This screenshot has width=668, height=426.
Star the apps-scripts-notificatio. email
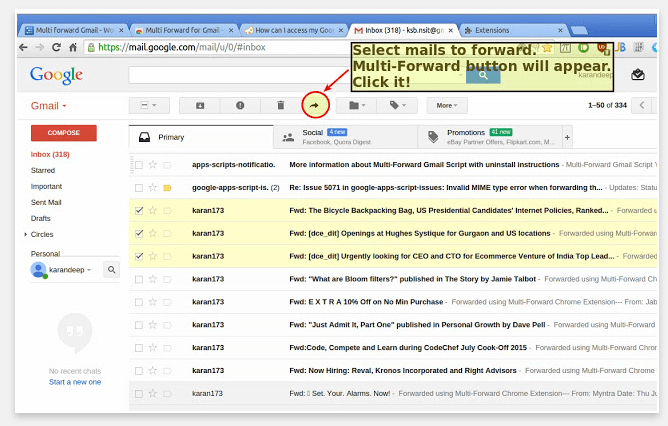point(153,164)
